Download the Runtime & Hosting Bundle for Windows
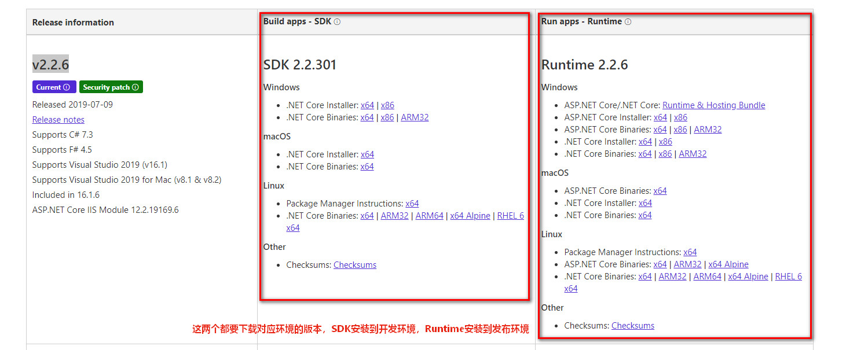868x350 pixels. point(713,105)
